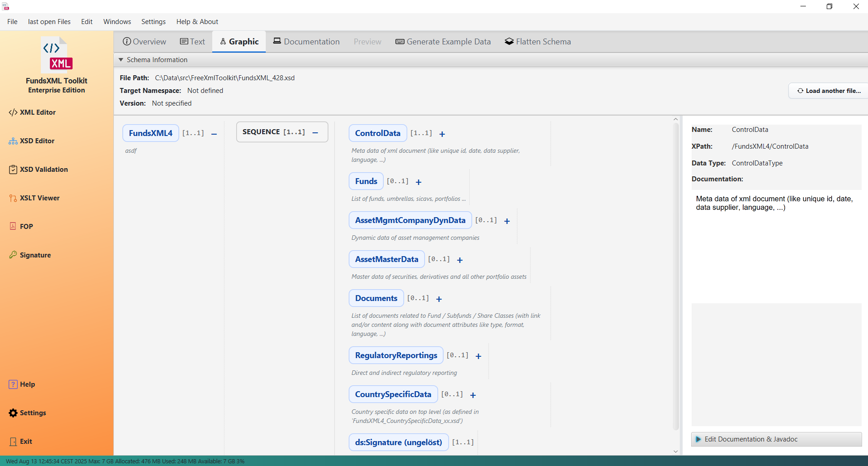Switch to the Preview tab
The image size is (868, 466).
coord(367,41)
